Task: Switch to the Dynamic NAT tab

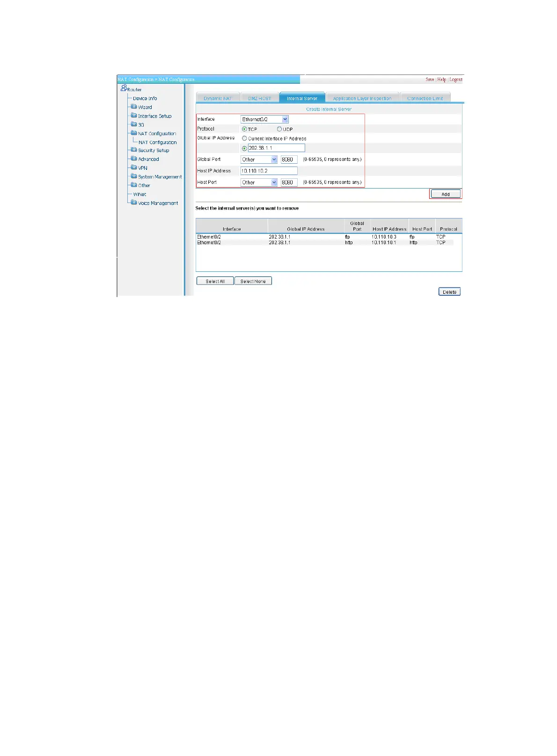Action: [218, 98]
